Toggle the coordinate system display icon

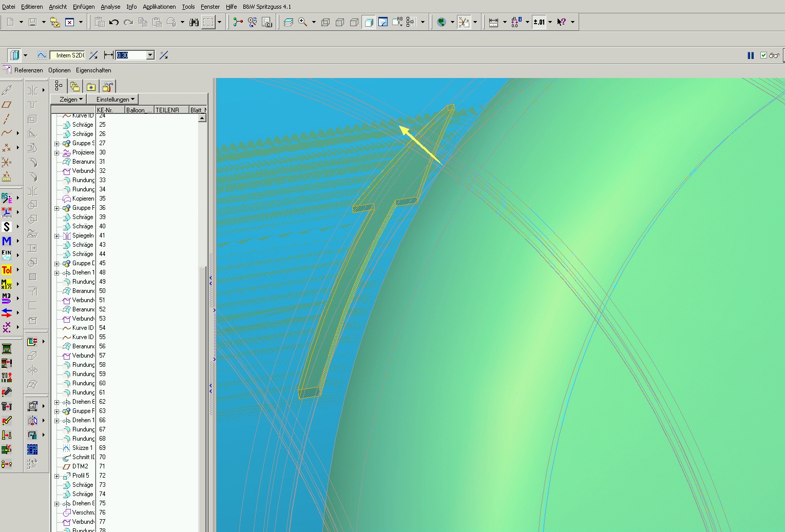(x=464, y=22)
